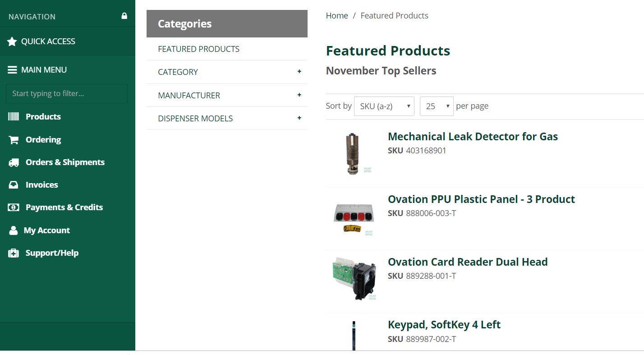Image resolution: width=644 pixels, height=355 pixels.
Task: Click the Support/Help medkit icon
Action: 14,253
